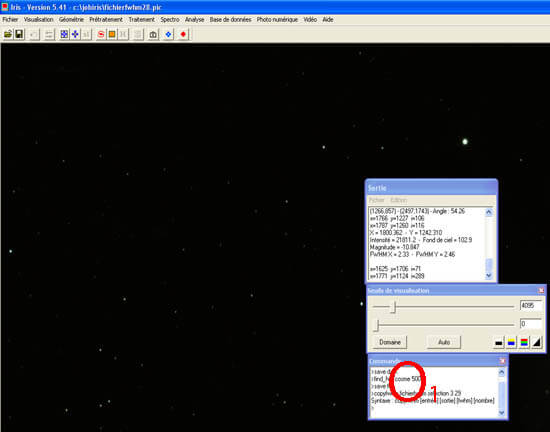This screenshot has height=432, width=550.
Task: Click the "Syntaxe" line in Commande window
Action: point(433,401)
